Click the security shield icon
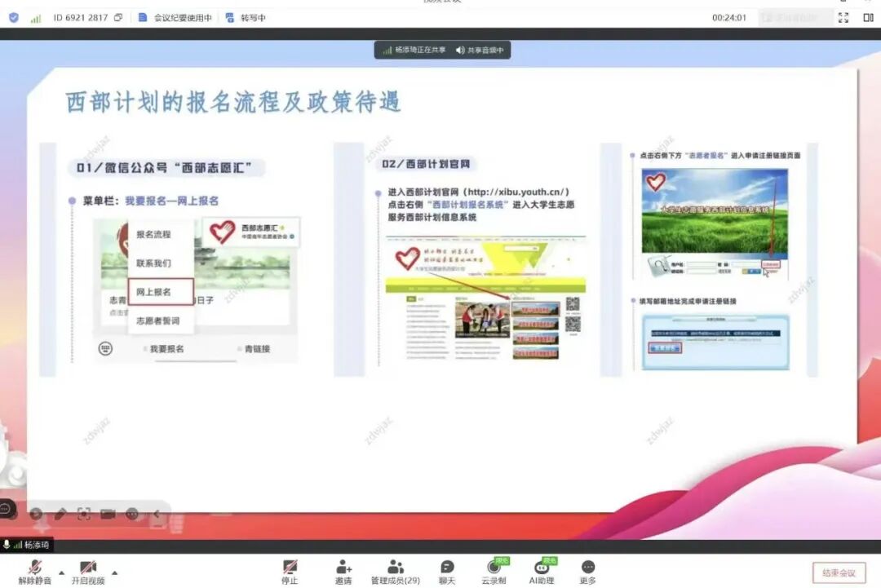The height and width of the screenshot is (588, 881). coord(14,17)
